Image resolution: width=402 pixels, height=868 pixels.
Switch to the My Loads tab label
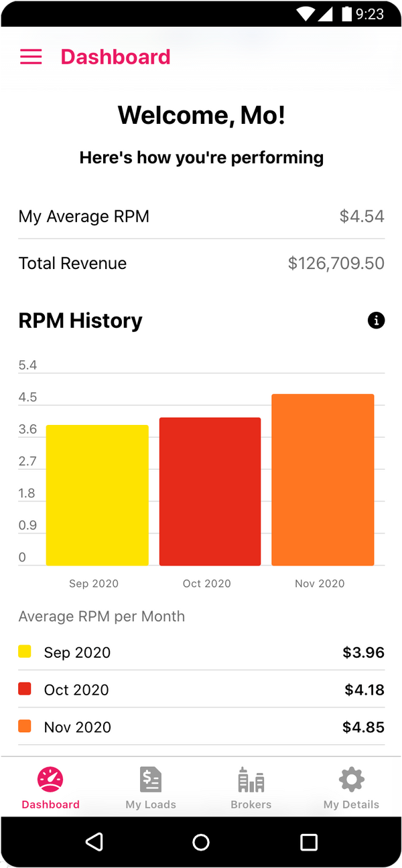151,804
